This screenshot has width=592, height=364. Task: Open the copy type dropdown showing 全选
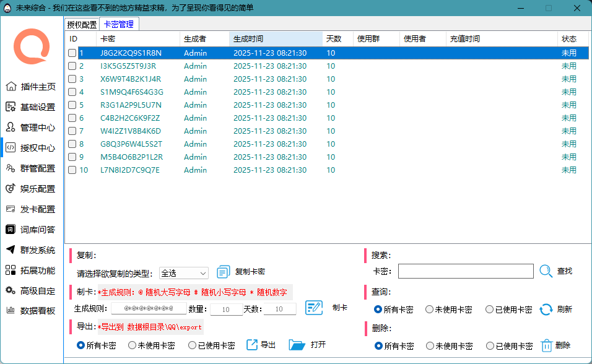[184, 273]
